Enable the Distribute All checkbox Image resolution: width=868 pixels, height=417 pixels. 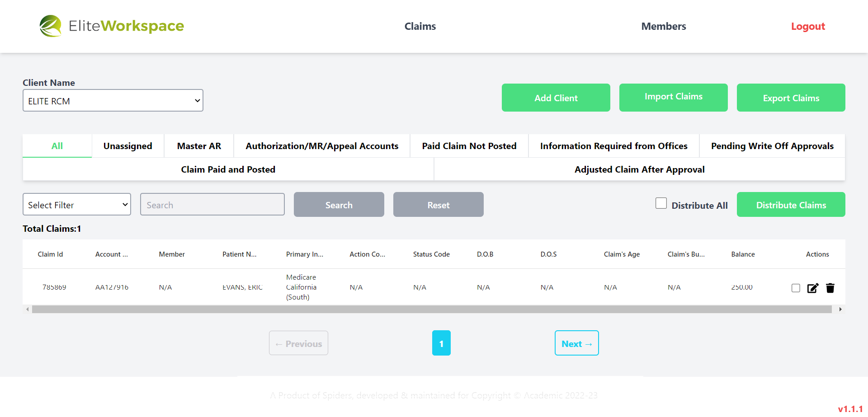[661, 203]
